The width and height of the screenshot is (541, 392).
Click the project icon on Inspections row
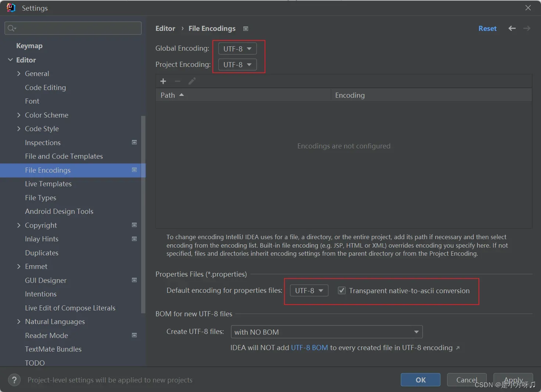click(135, 142)
